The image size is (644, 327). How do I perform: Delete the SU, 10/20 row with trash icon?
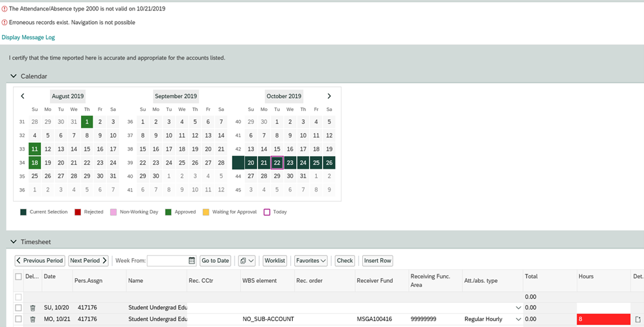click(33, 308)
